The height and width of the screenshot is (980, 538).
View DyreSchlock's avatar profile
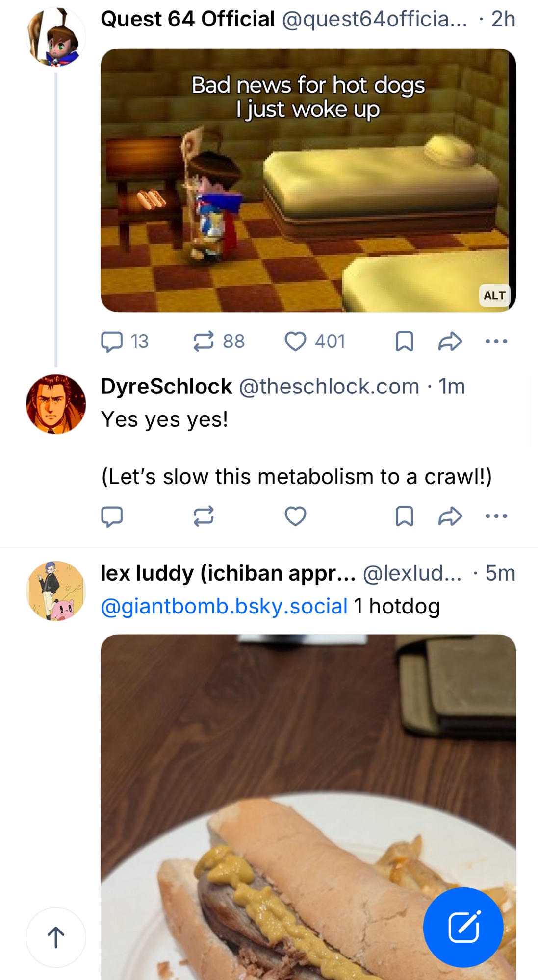(x=56, y=404)
